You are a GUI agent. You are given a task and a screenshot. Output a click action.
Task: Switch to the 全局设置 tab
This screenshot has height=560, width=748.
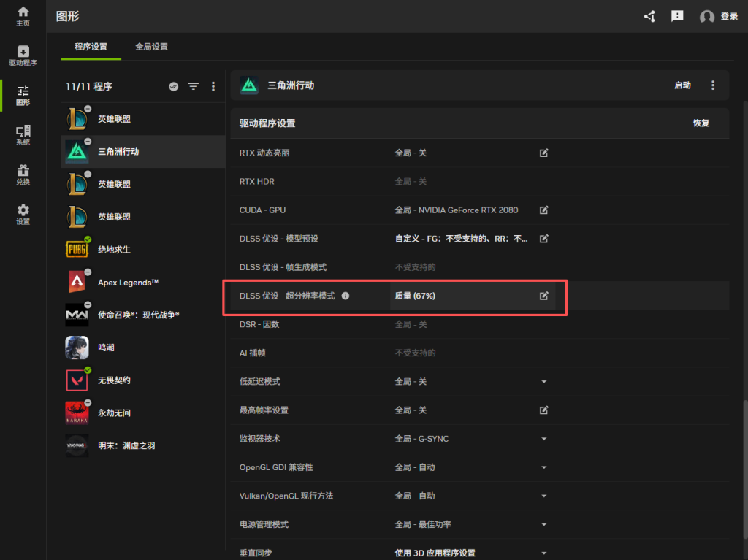pos(151,47)
